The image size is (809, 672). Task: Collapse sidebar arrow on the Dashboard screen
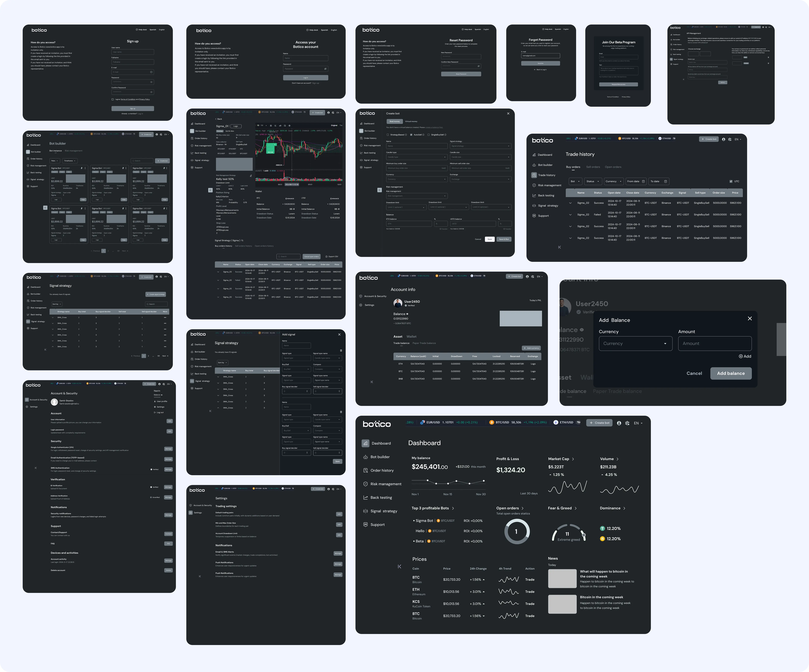(x=399, y=566)
